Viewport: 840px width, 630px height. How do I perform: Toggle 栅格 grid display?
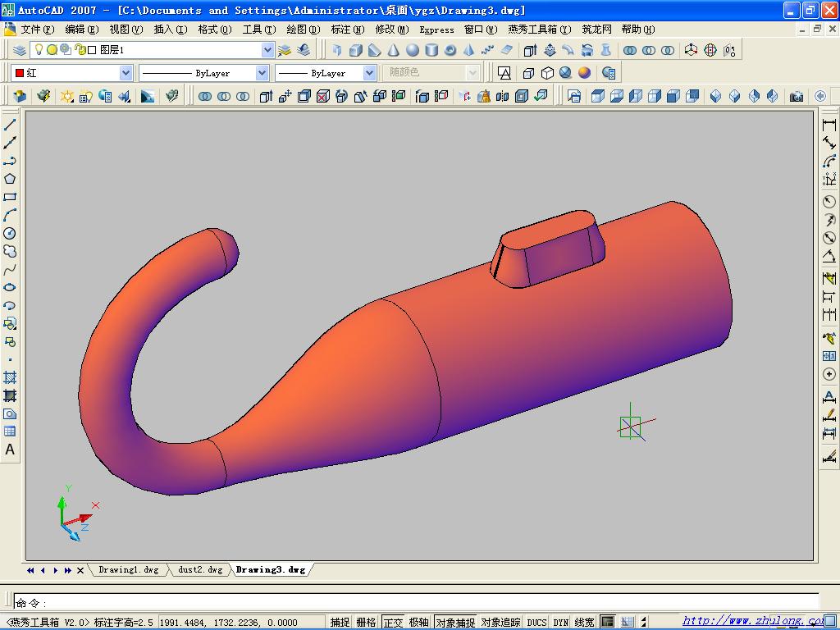[366, 622]
